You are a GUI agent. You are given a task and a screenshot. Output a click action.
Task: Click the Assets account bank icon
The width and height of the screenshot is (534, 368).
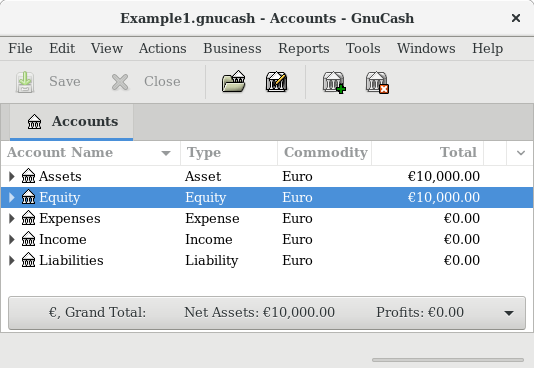[x=28, y=176]
